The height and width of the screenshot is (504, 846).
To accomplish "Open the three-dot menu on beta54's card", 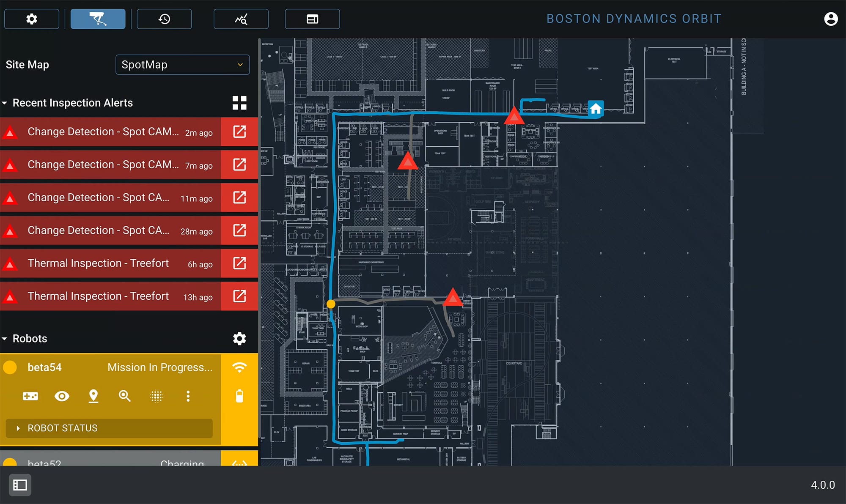I will (x=188, y=396).
